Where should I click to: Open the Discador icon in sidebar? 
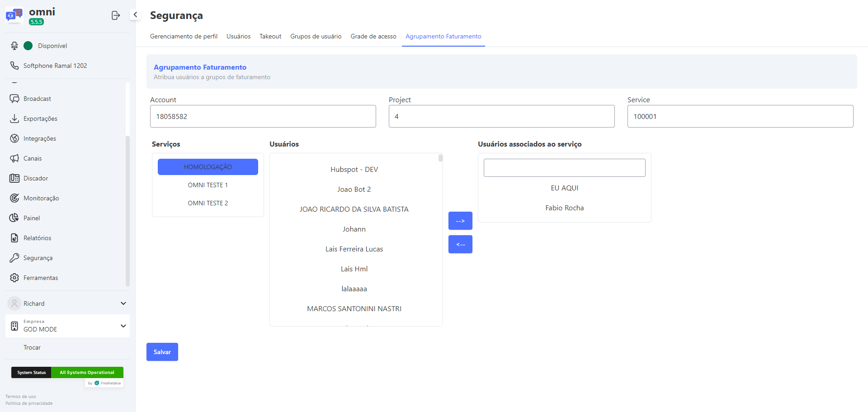[14, 178]
